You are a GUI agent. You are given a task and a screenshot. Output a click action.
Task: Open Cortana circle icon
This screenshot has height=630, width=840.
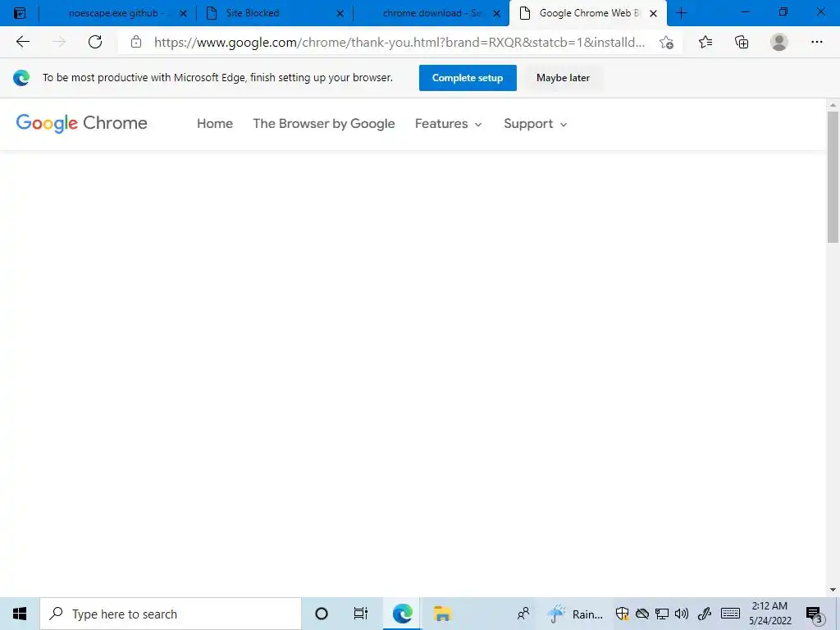click(322, 614)
